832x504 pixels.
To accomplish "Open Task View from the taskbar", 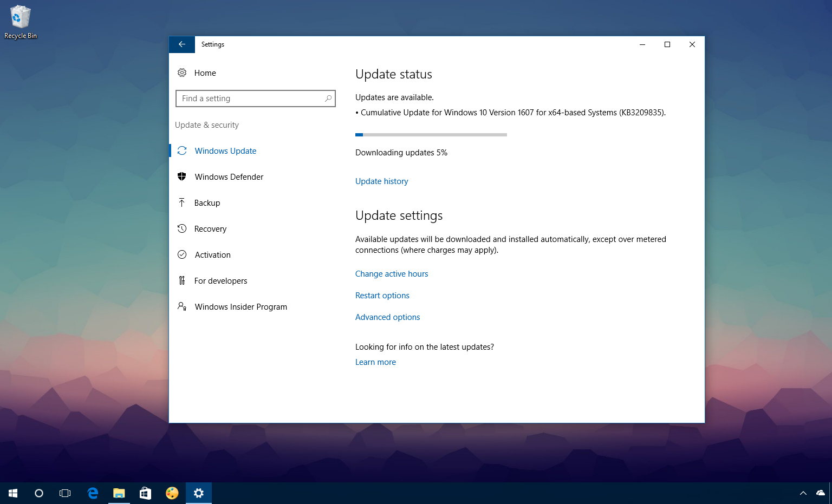I will pos(65,493).
